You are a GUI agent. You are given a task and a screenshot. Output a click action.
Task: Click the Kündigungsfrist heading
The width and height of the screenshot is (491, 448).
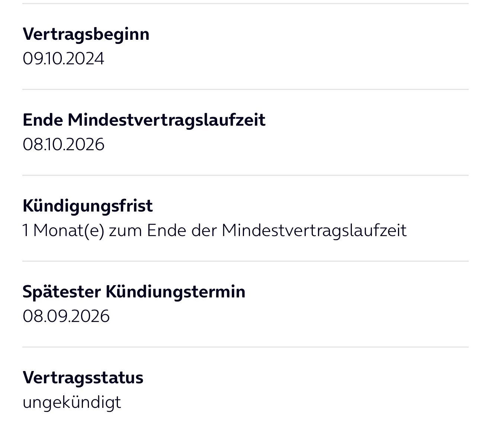(x=87, y=206)
